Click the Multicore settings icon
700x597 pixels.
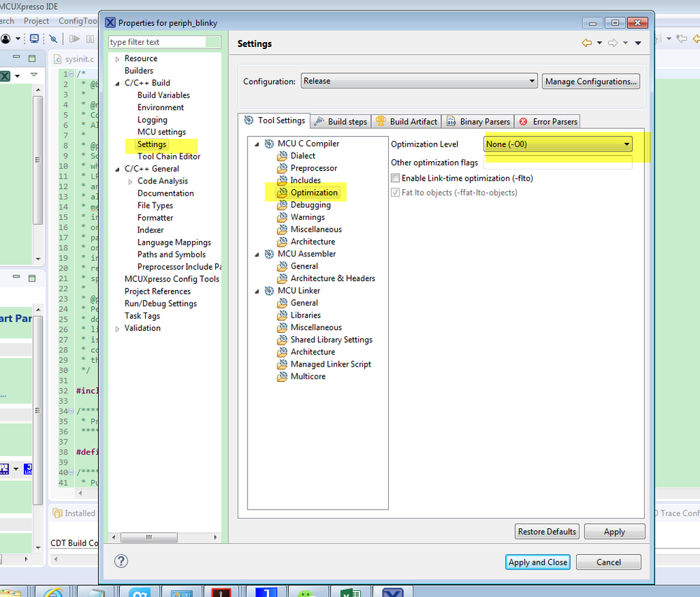(282, 376)
